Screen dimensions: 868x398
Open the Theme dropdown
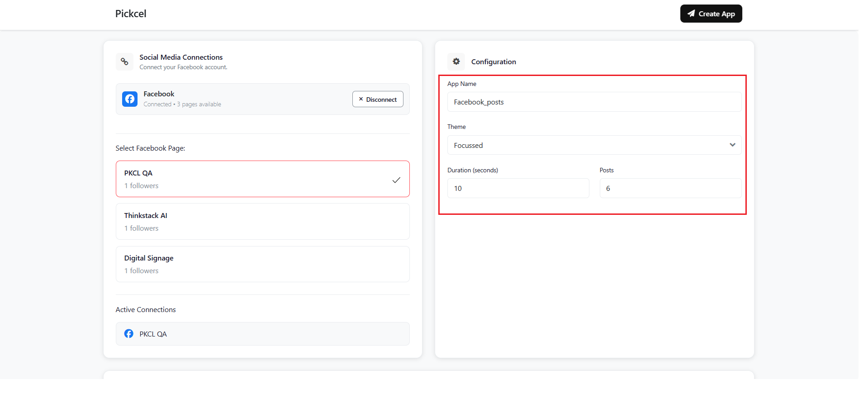click(594, 145)
